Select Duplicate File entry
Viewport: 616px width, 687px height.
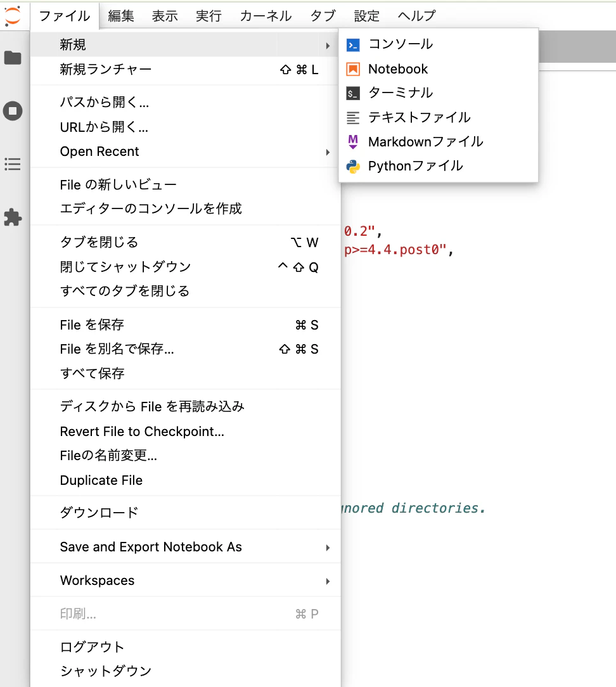coord(185,480)
